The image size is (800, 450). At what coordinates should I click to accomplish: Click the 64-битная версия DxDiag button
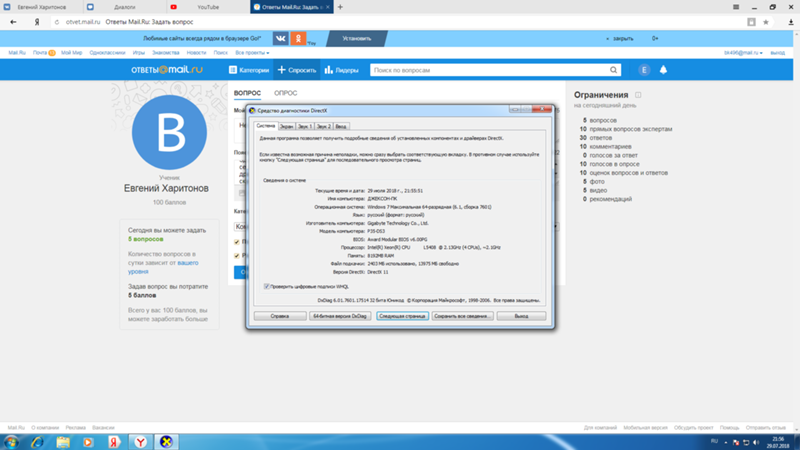340,316
